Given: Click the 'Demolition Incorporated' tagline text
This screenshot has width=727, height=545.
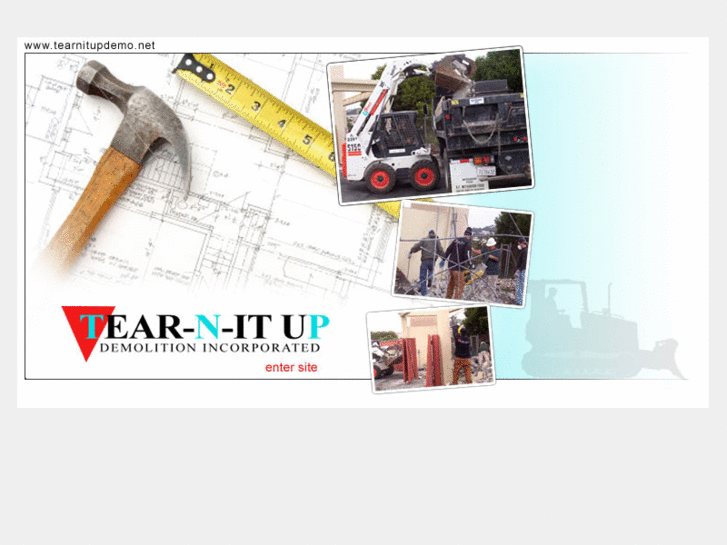Looking at the screenshot, I should (x=210, y=348).
